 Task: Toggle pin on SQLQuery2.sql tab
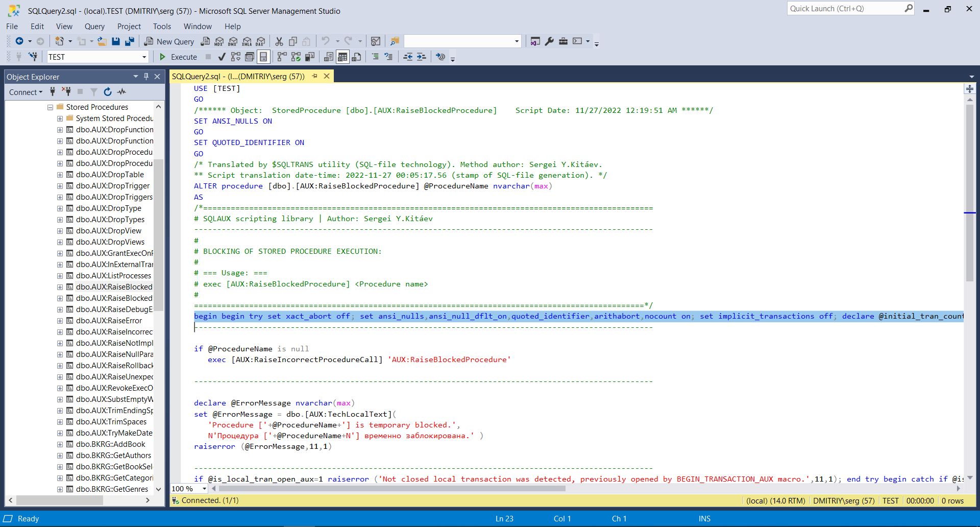point(315,76)
